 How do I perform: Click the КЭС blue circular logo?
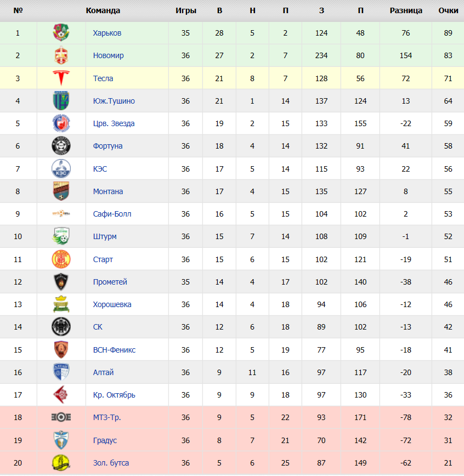[x=61, y=168]
